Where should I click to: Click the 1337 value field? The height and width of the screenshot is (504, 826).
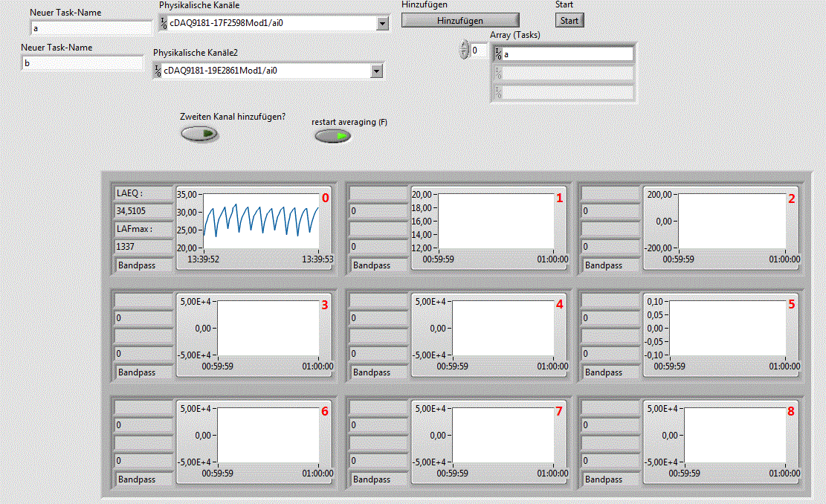[x=143, y=247]
